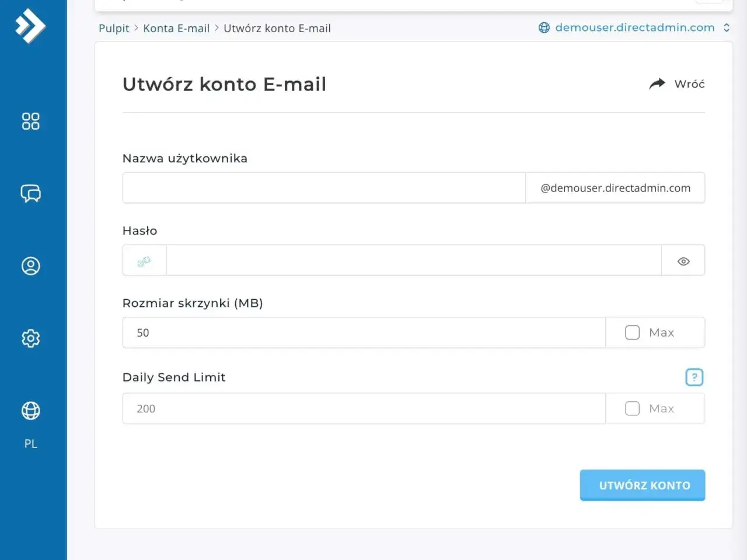Click the globe language icon above PL
This screenshot has width=747, height=560.
tap(30, 411)
